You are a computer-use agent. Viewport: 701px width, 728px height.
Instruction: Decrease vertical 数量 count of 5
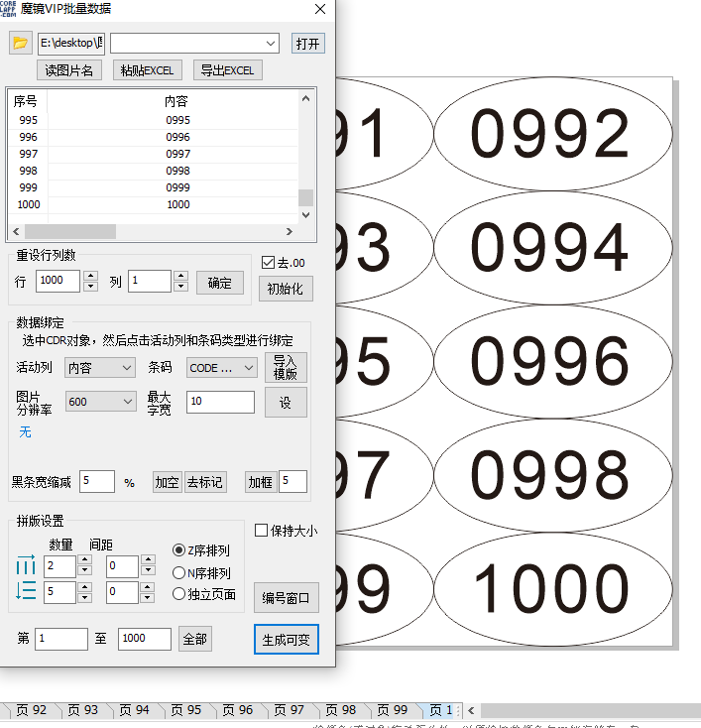click(84, 597)
